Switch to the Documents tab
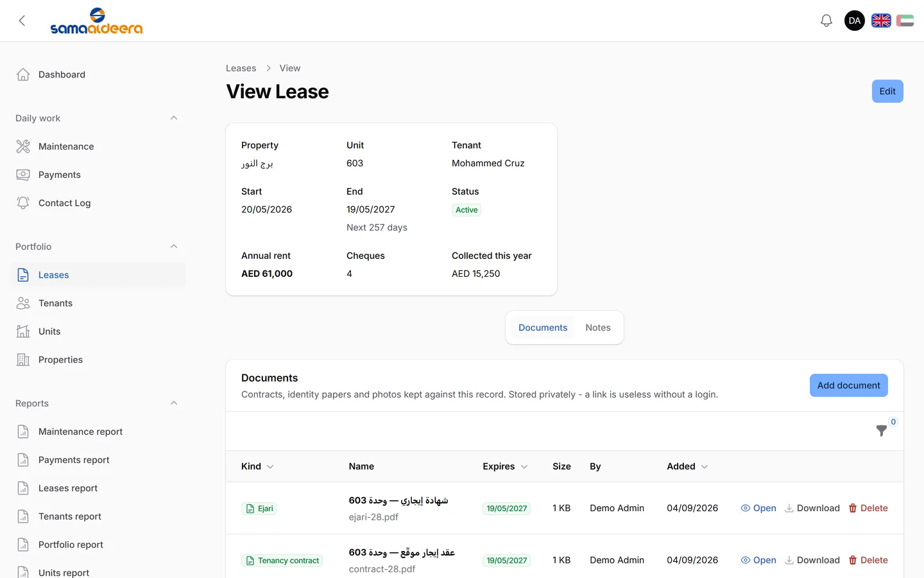Viewport: 924px width, 578px height. (543, 328)
